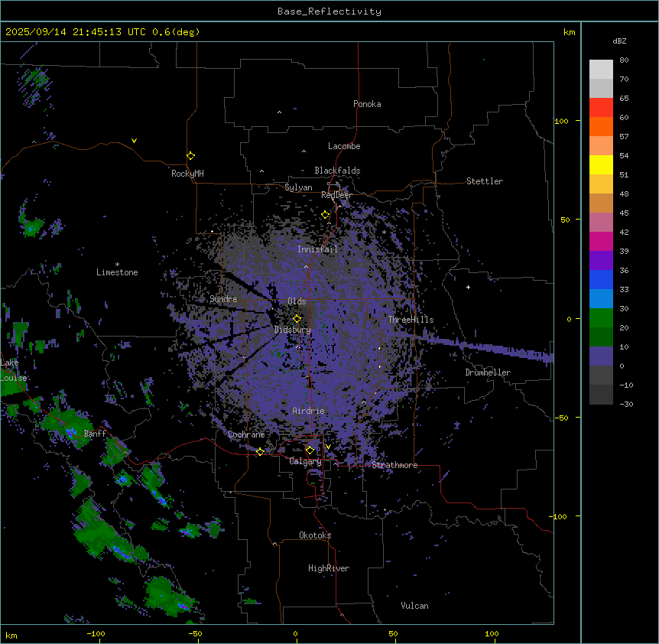Click the Vulcan label

pyautogui.click(x=414, y=606)
